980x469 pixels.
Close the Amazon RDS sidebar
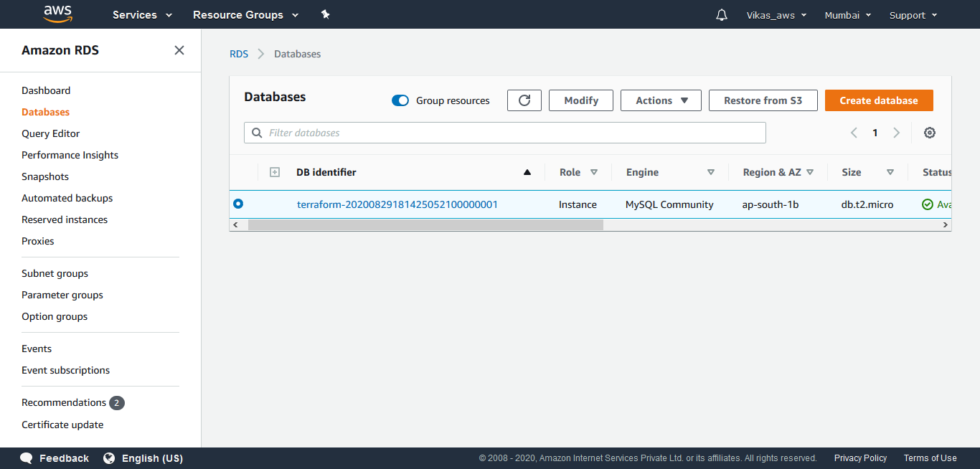pyautogui.click(x=179, y=50)
